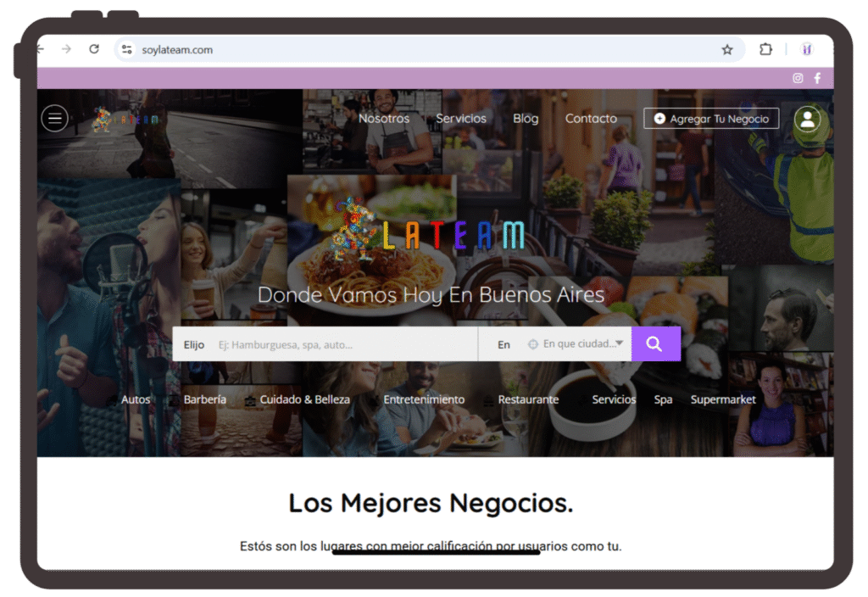Image resolution: width=868 pixels, height=597 pixels.
Task: Open the Blog page
Action: (526, 119)
